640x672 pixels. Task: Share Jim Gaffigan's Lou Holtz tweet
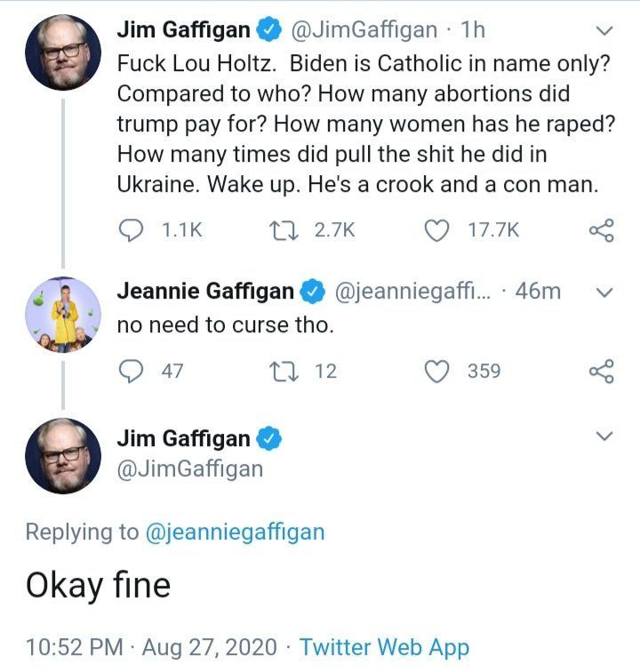click(602, 231)
